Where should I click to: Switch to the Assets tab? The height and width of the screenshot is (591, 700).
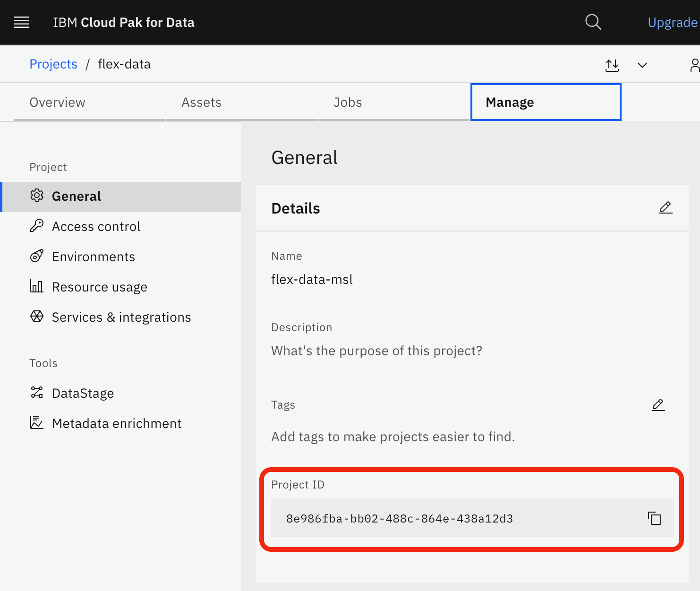click(x=201, y=102)
